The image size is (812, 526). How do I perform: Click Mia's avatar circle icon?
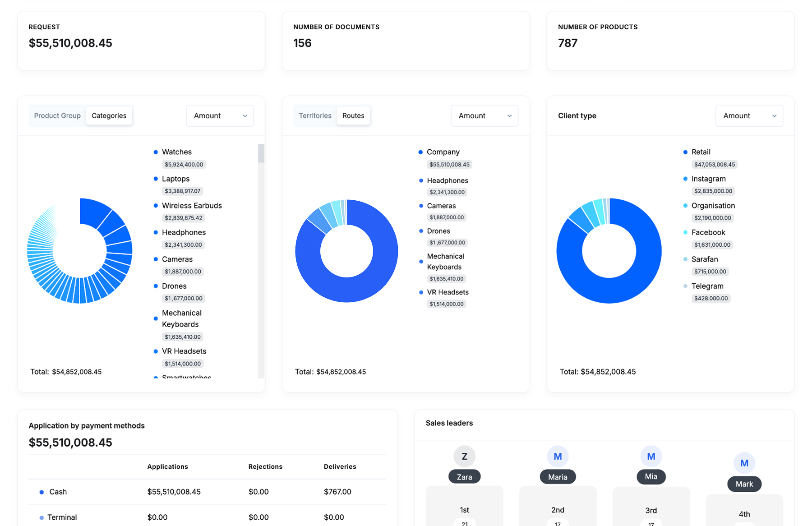coord(651,457)
